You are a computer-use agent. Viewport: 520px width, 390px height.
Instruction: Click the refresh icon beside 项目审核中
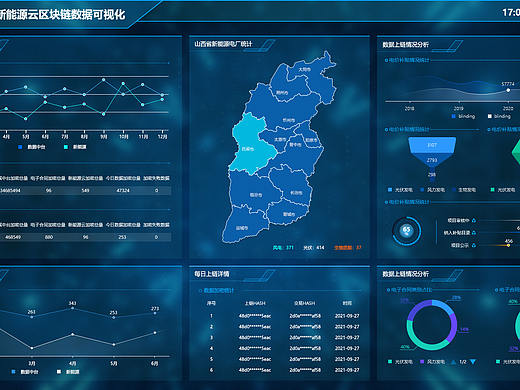pyautogui.click(x=474, y=220)
